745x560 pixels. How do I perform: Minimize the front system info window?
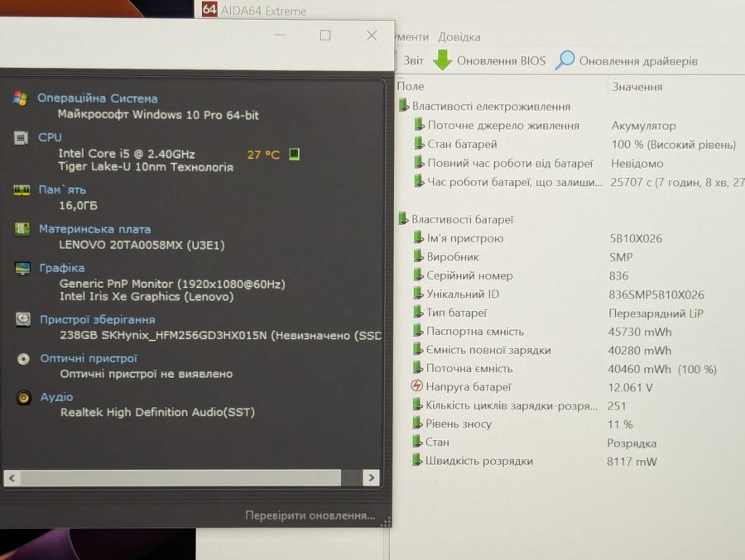click(x=281, y=35)
